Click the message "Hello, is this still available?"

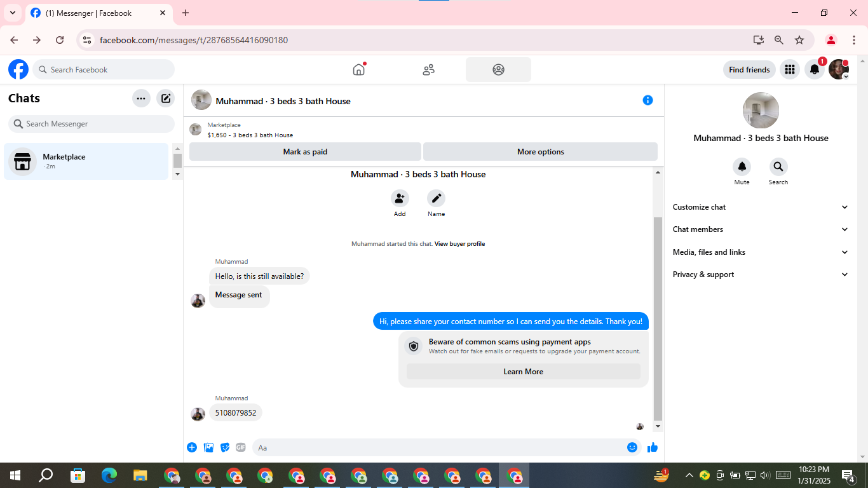click(x=259, y=276)
